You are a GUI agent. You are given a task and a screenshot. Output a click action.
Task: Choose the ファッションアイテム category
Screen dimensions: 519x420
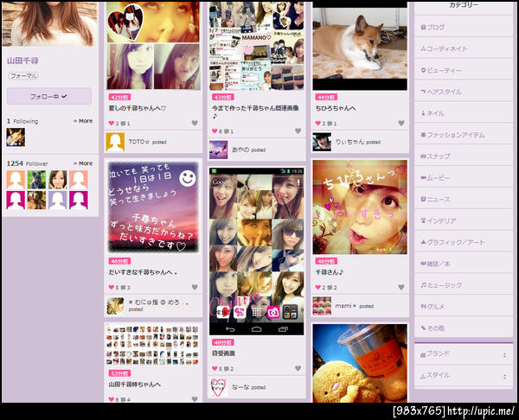(x=464, y=135)
